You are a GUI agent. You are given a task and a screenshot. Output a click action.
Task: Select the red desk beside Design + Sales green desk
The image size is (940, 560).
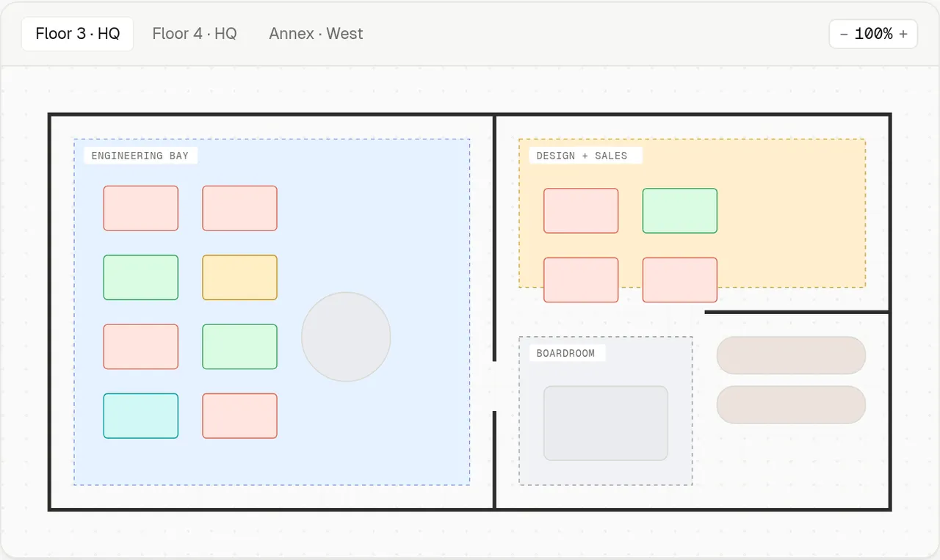click(581, 211)
